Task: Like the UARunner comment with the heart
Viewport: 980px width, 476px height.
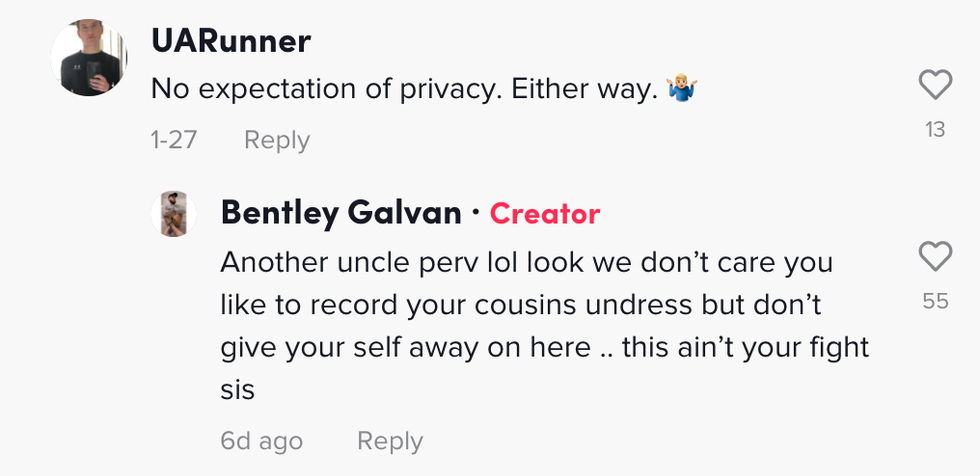Action: [935, 87]
